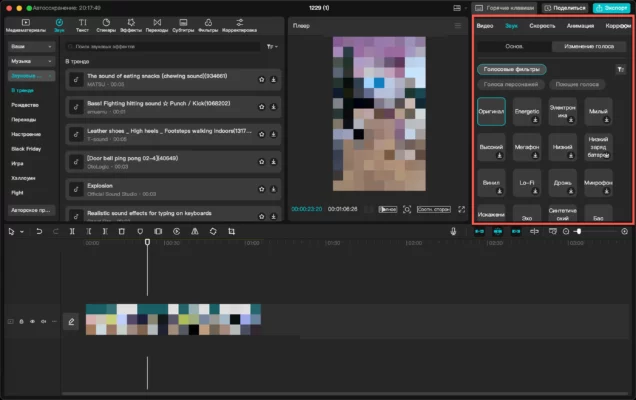Click the crop icon in timeline toolbar
This screenshot has height=400, width=636.
pos(231,231)
